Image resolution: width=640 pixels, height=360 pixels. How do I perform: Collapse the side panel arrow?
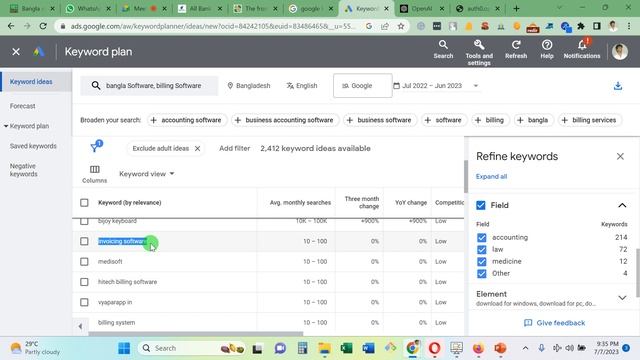coord(80,326)
